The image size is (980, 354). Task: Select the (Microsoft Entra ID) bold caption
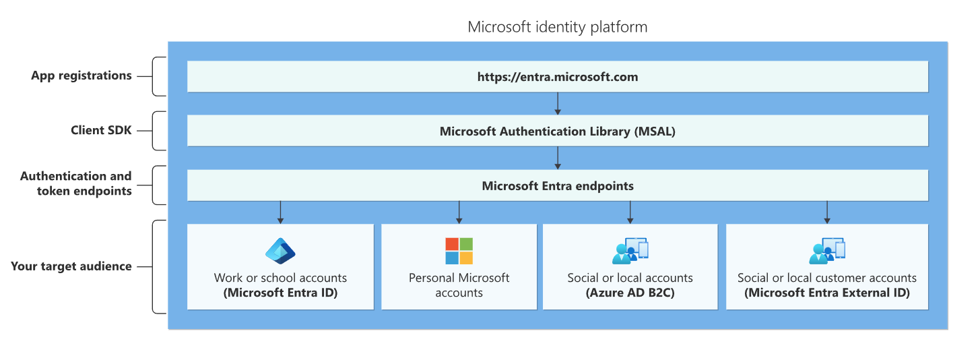280,293
